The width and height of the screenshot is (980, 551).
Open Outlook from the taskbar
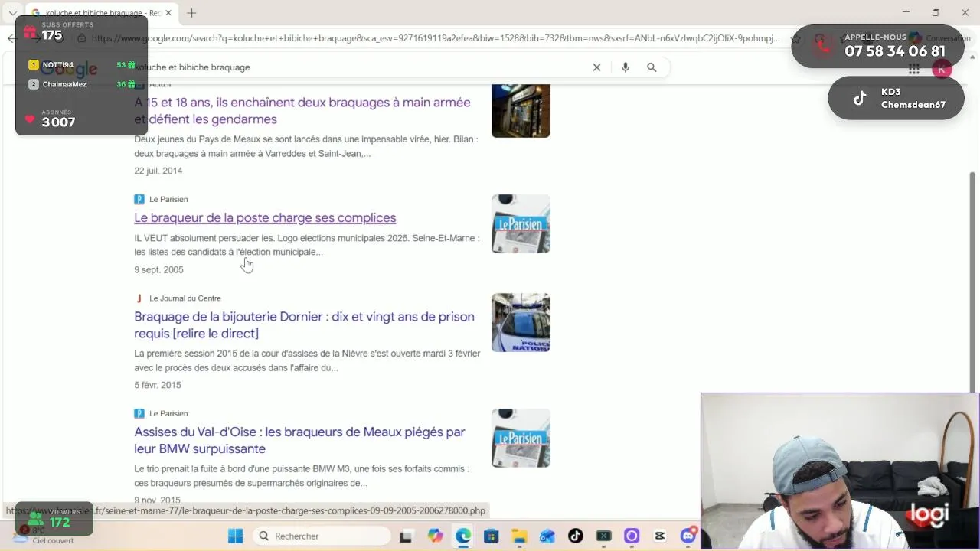547,536
